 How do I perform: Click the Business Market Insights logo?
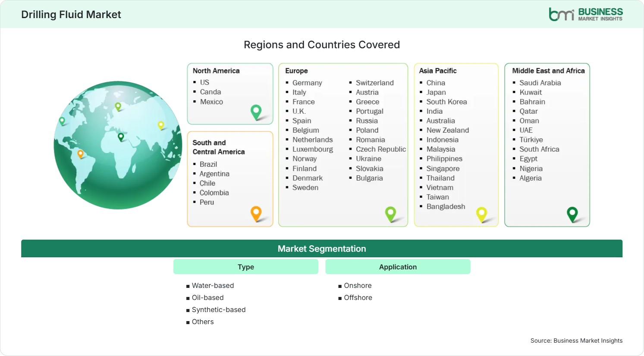click(585, 14)
